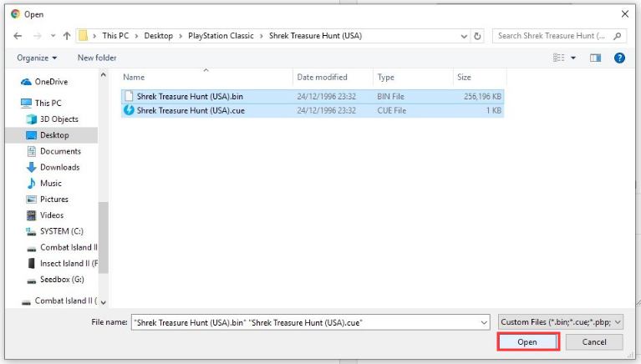Refresh the folder view
641x364 pixels.
click(477, 36)
